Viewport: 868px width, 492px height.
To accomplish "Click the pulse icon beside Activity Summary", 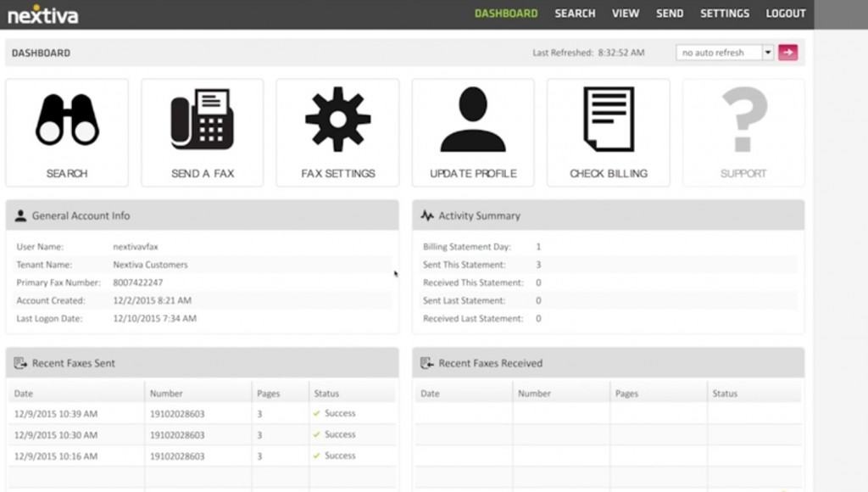I will pos(426,215).
